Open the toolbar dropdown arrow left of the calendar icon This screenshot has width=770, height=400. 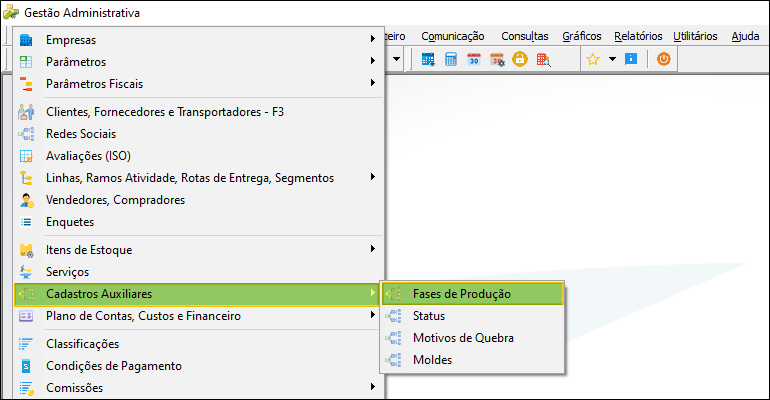tap(396, 59)
